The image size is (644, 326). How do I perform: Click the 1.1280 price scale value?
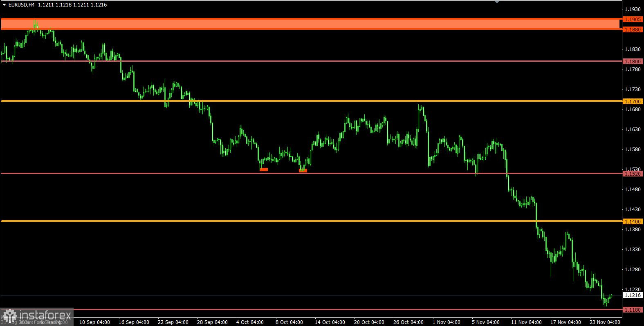click(633, 269)
